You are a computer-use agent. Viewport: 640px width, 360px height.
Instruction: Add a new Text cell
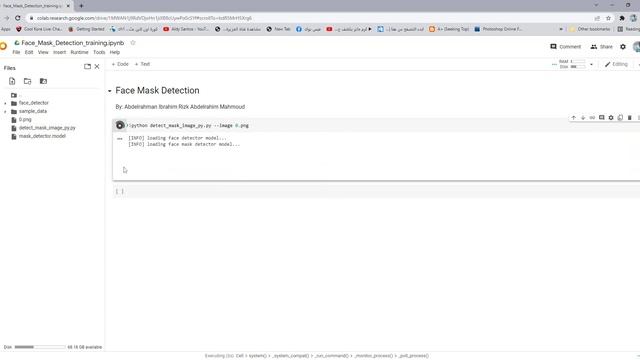(x=142, y=64)
